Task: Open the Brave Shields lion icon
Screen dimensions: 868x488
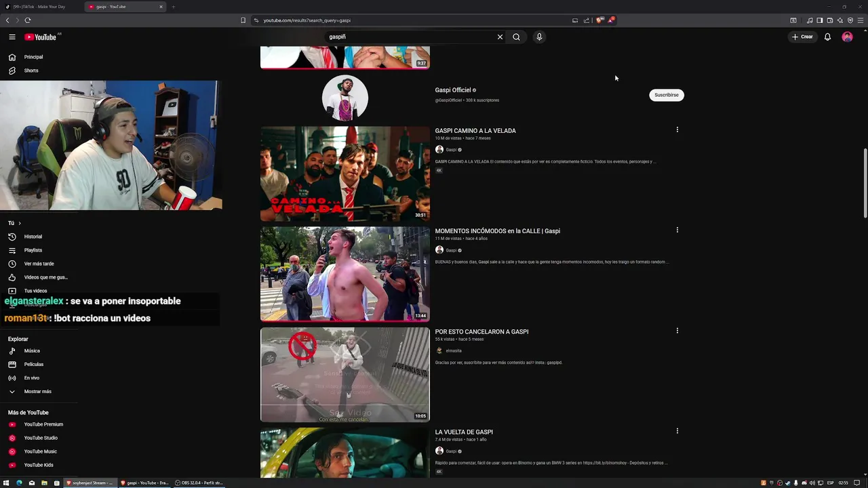Action: (599, 20)
